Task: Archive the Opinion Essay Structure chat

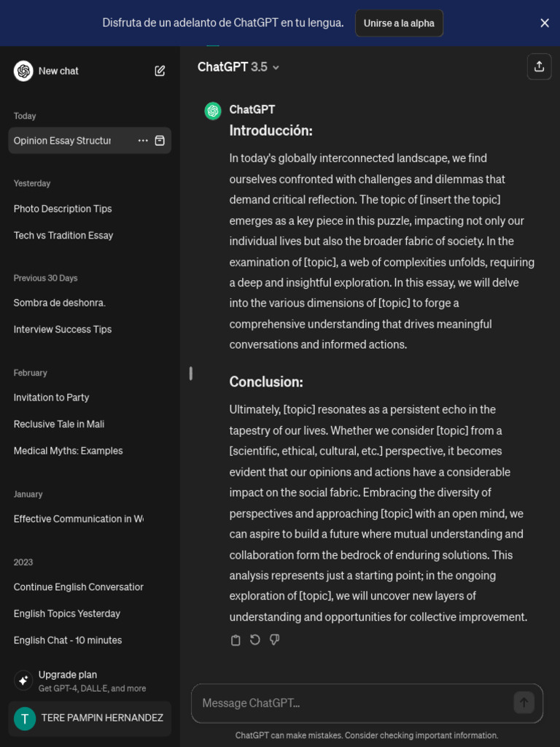Action: pyautogui.click(x=160, y=141)
